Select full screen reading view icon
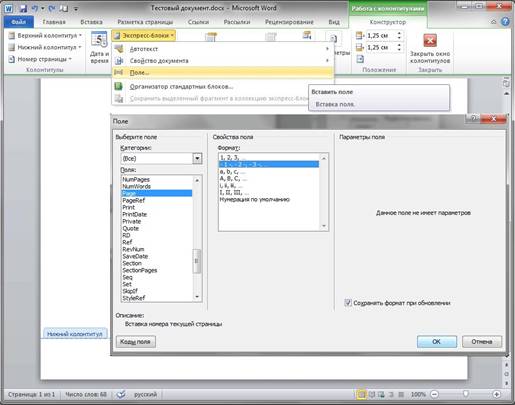 coord(372,395)
